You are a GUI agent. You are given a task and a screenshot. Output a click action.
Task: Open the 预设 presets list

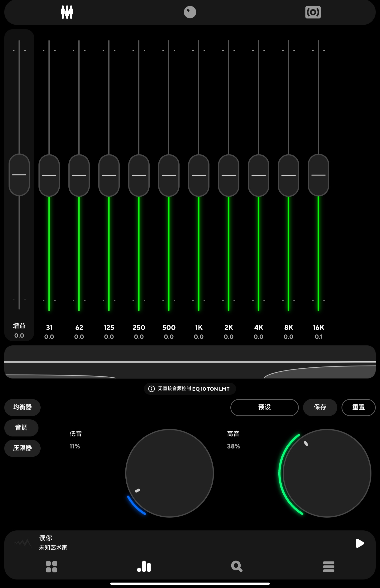tap(264, 407)
